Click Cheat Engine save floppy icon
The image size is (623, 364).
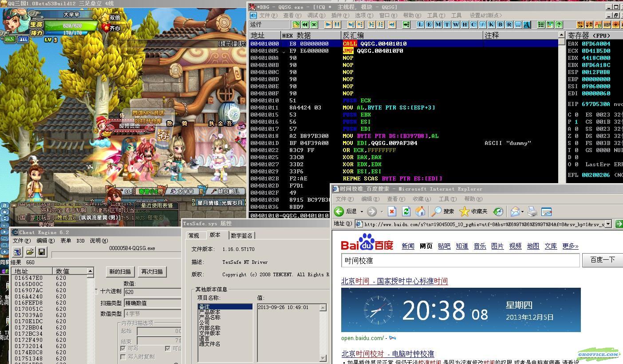42,252
